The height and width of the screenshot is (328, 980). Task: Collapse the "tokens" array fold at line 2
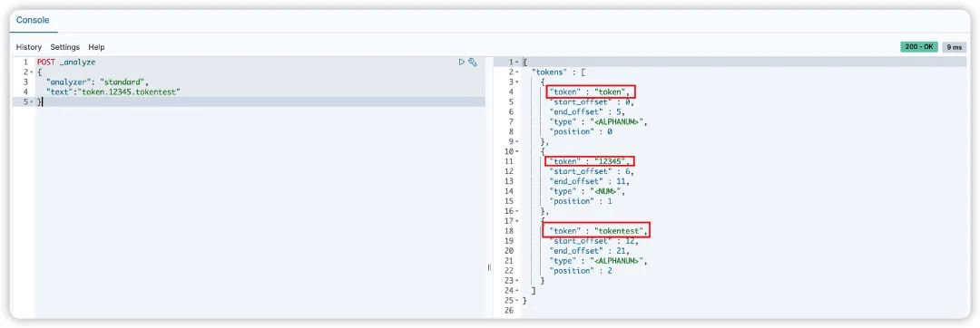click(517, 72)
